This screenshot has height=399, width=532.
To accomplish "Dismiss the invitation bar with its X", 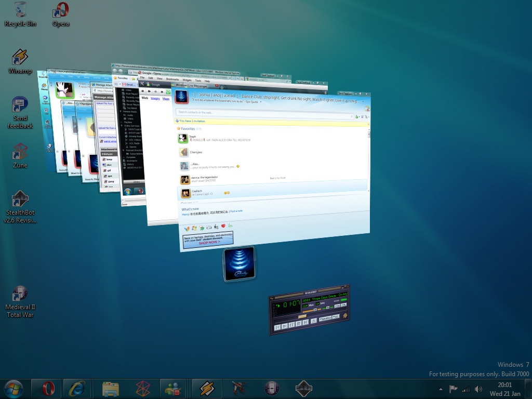I will [368, 125].
